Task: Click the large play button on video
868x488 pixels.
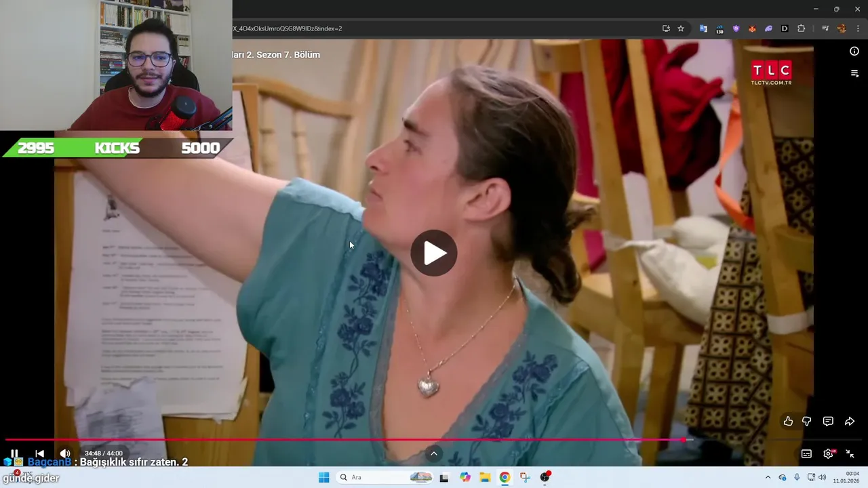Action: (434, 253)
